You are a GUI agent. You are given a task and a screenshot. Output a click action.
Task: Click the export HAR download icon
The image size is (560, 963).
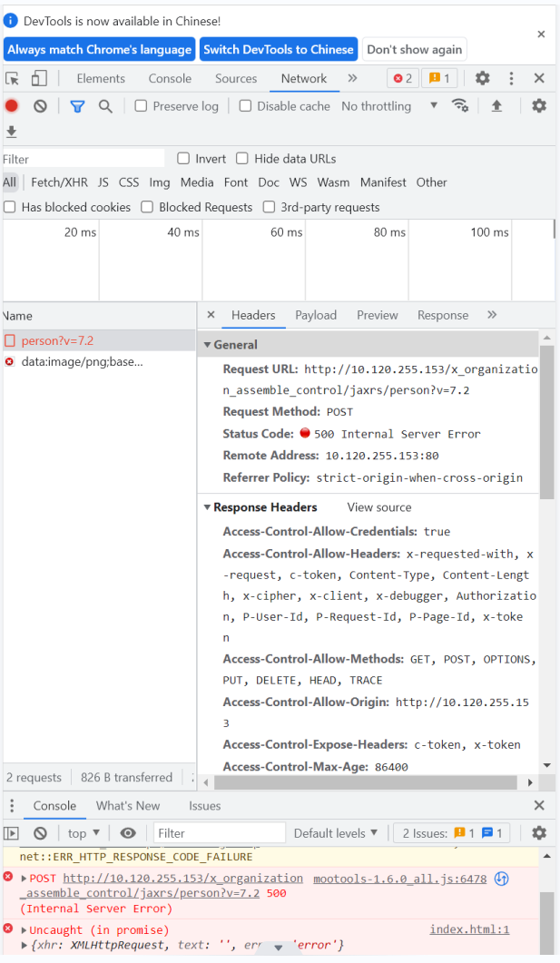point(12,132)
